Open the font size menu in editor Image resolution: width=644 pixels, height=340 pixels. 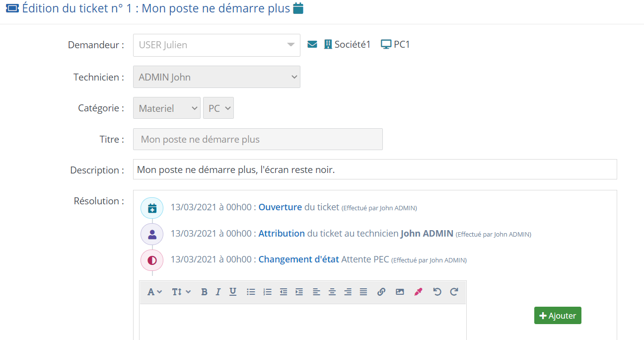[x=181, y=292]
